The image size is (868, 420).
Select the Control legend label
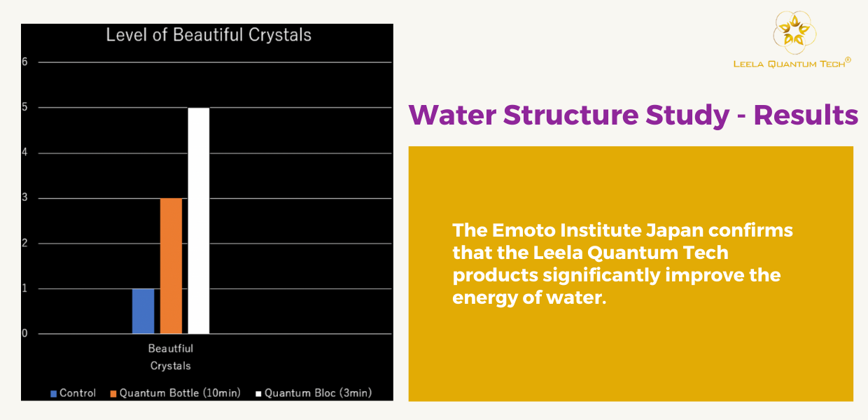click(78, 393)
